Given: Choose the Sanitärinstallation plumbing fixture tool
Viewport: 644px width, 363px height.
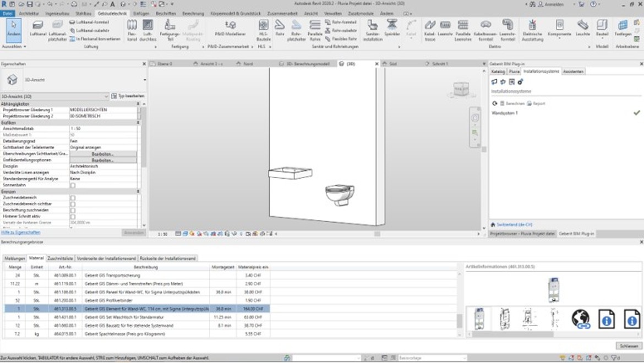Looking at the screenshot, I should (x=373, y=30).
